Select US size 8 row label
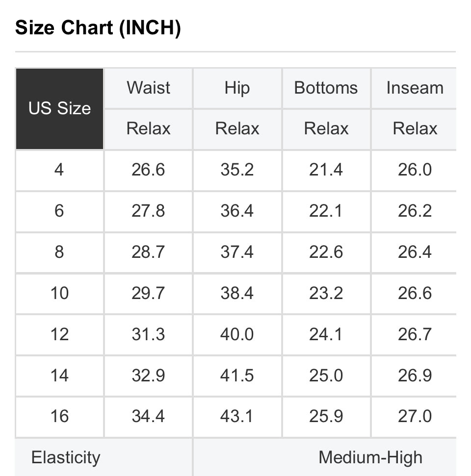471x476 pixels. click(59, 252)
